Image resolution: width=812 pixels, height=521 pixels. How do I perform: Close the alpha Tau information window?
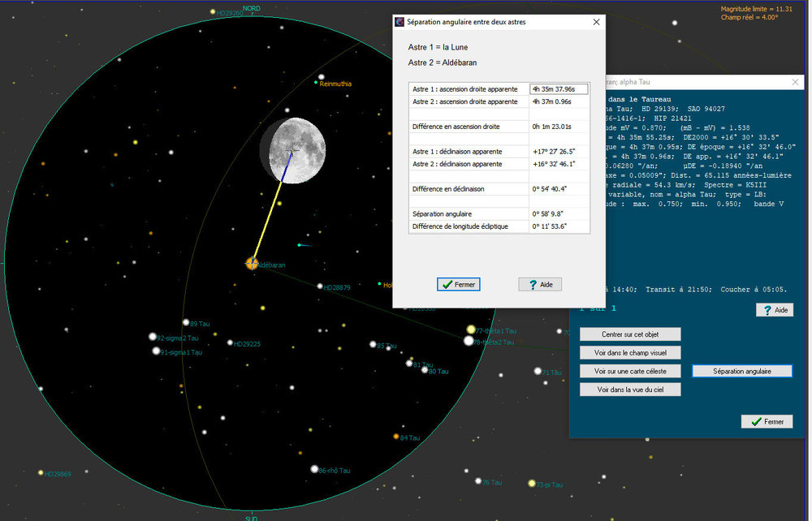pyautogui.click(x=795, y=81)
